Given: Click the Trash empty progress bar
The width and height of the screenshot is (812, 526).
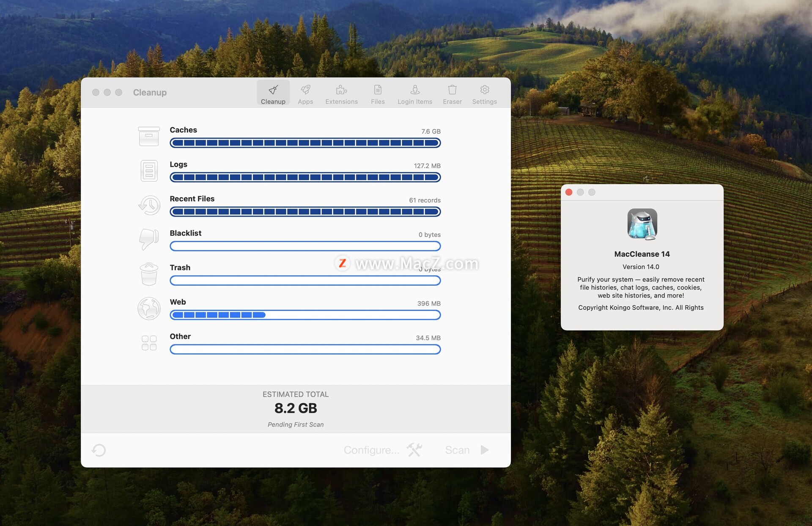Looking at the screenshot, I should pos(305,281).
